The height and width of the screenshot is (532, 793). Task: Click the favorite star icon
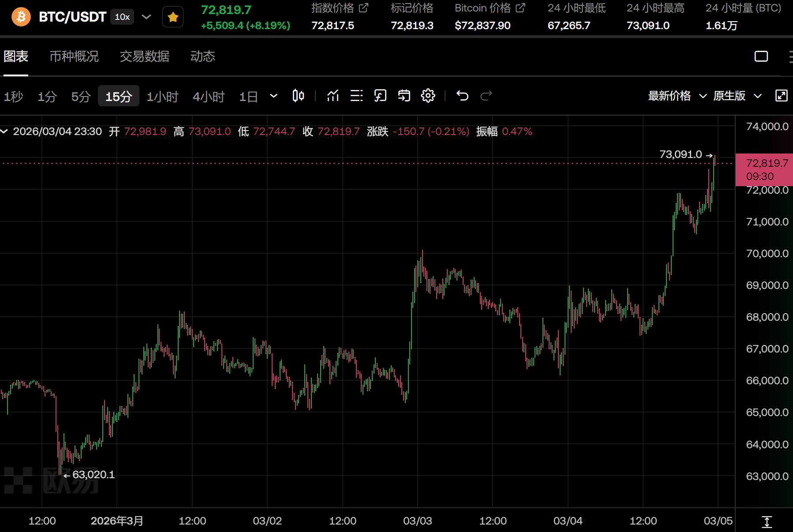pos(173,17)
